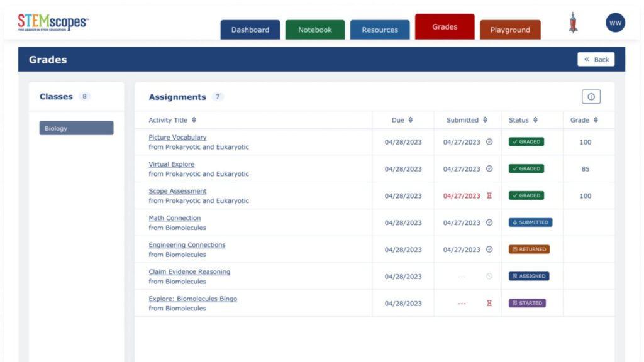The image size is (644, 362).
Task: Open the WW user profile avatar
Action: point(615,23)
